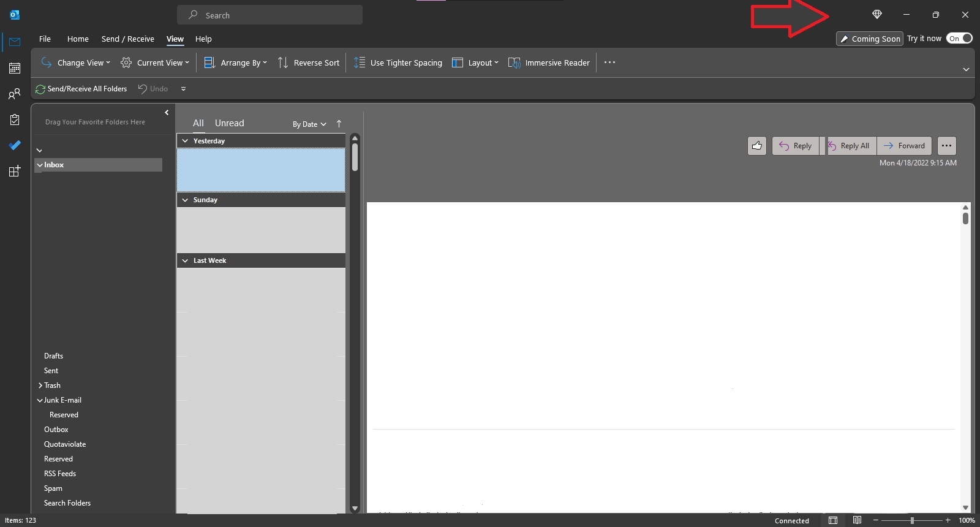This screenshot has height=527, width=980.
Task: Open the Change View dropdown
Action: (x=75, y=63)
